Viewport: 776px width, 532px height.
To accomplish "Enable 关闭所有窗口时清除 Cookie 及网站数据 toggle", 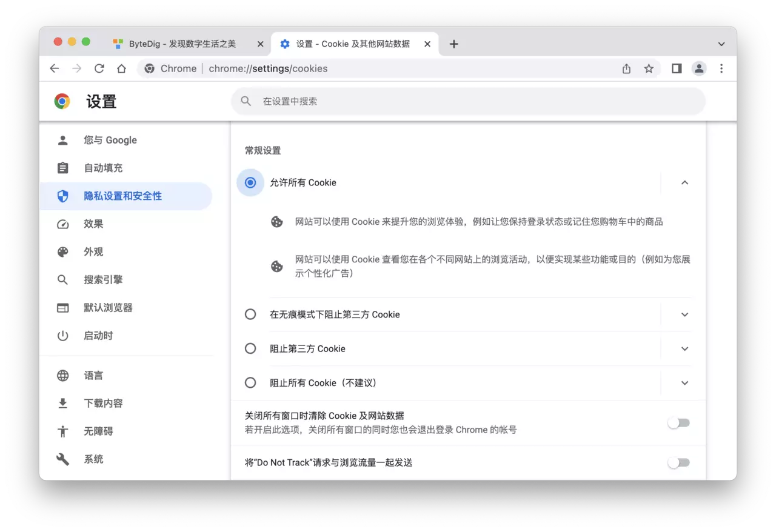I will [x=678, y=423].
